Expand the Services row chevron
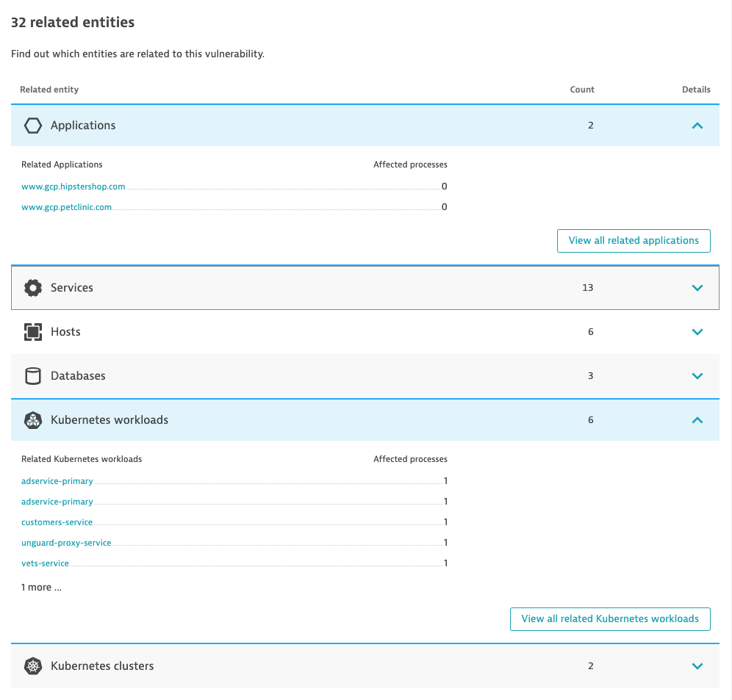The width and height of the screenshot is (732, 700). [697, 288]
